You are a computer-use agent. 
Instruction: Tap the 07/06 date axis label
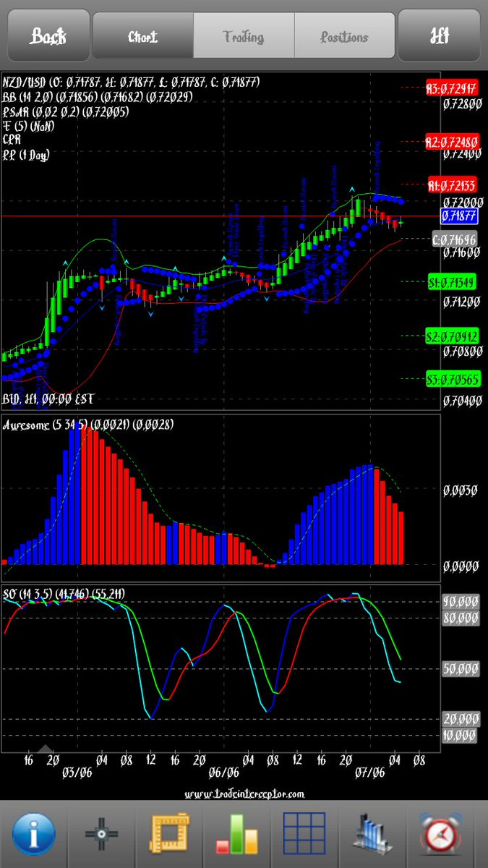point(369,773)
